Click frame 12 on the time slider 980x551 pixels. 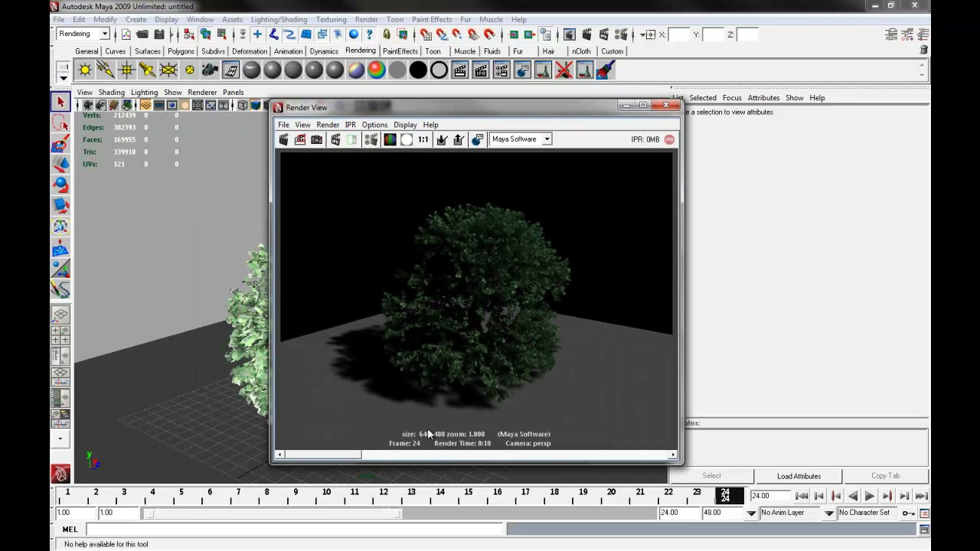point(384,496)
